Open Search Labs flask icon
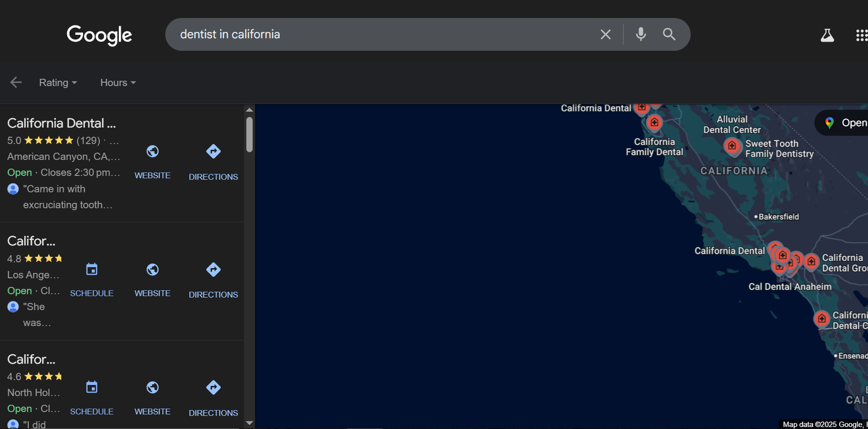 [x=827, y=35]
